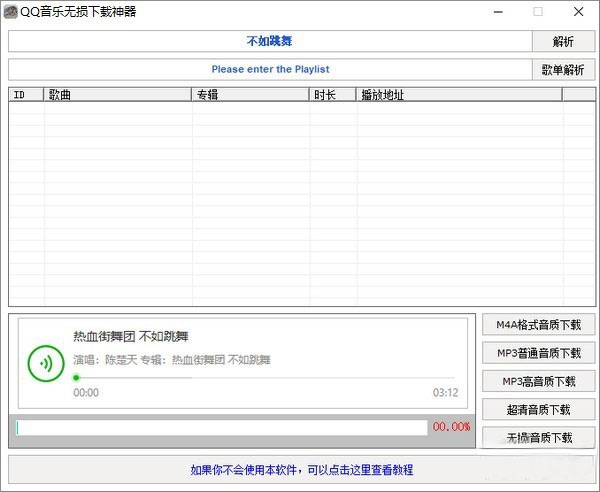Focus the song search field containing 不如跳舞
This screenshot has width=600, height=492.
270,41
